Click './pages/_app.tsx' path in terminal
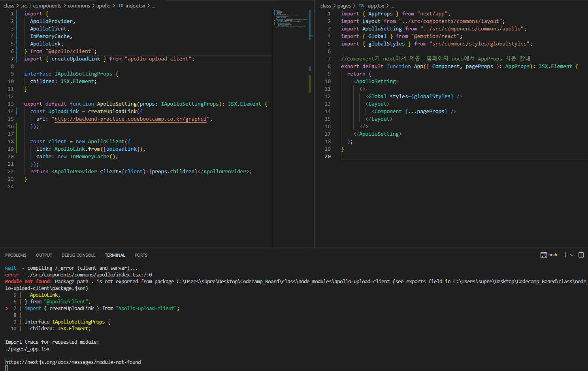 click(x=27, y=349)
